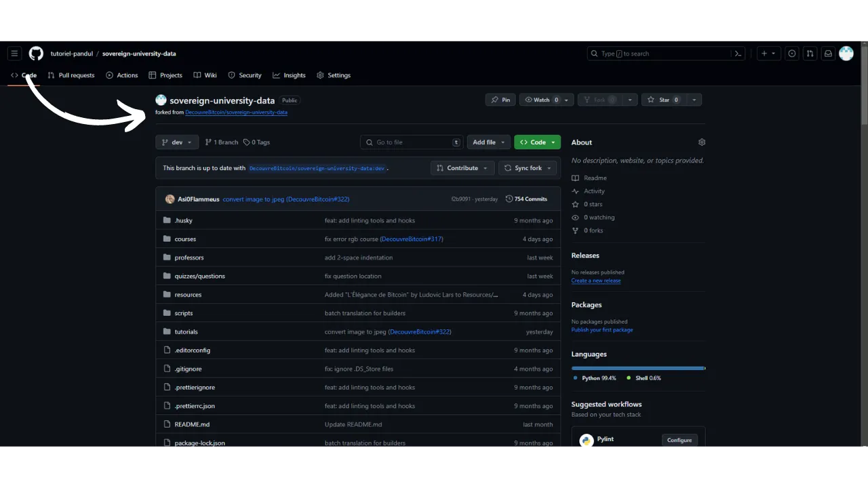Screen dimensions: 868x488
Task: Open the dev branch selector
Action: 177,142
